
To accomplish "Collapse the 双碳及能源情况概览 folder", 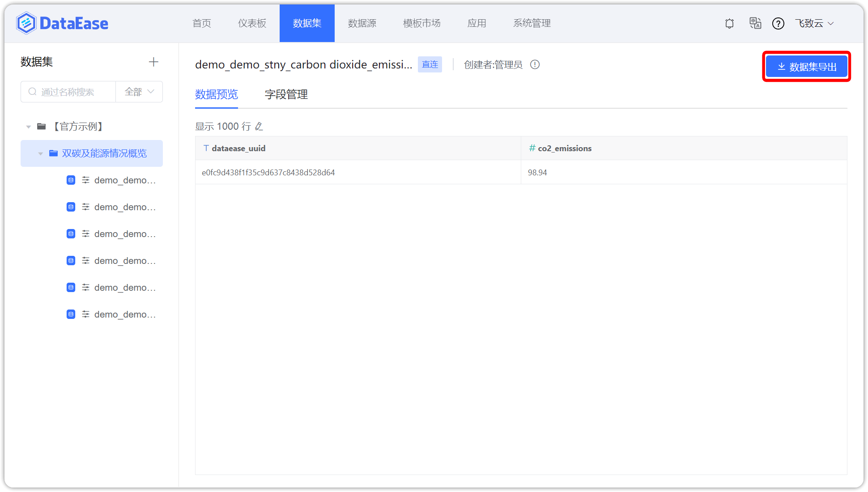I will [x=40, y=153].
